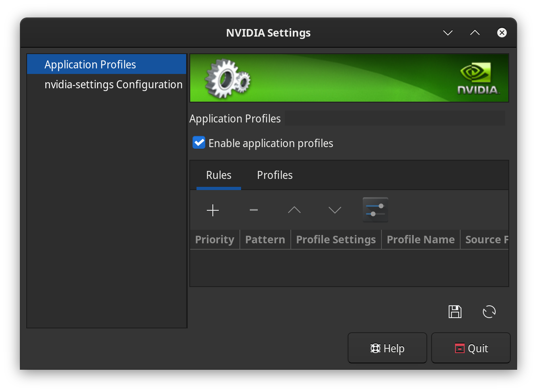Image resolution: width=537 pixels, height=392 pixels.
Task: Click the add rule plus icon
Action: [213, 210]
